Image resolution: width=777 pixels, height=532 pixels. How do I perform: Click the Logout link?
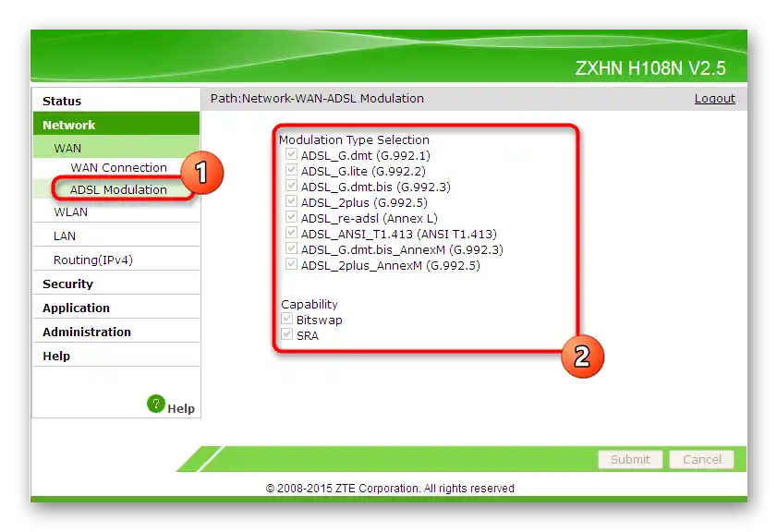click(714, 98)
